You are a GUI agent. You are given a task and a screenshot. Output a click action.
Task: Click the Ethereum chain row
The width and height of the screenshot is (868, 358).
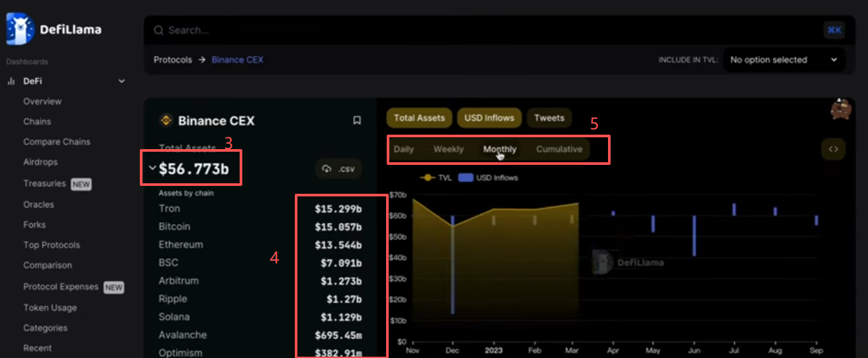tap(260, 245)
